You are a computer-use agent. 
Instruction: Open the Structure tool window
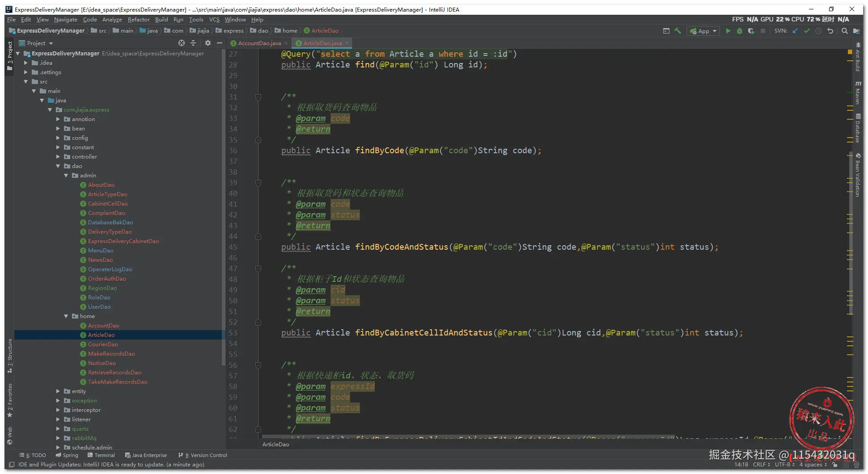tap(10, 356)
